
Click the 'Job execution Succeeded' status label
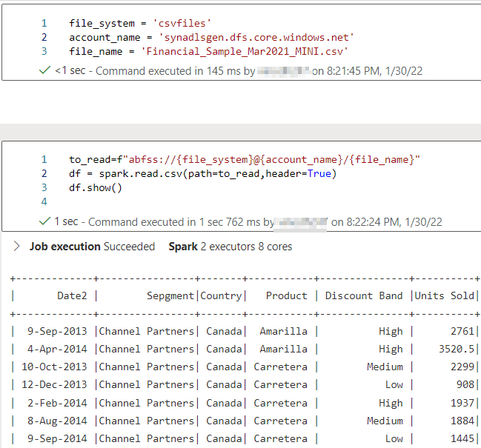pyautogui.click(x=93, y=247)
